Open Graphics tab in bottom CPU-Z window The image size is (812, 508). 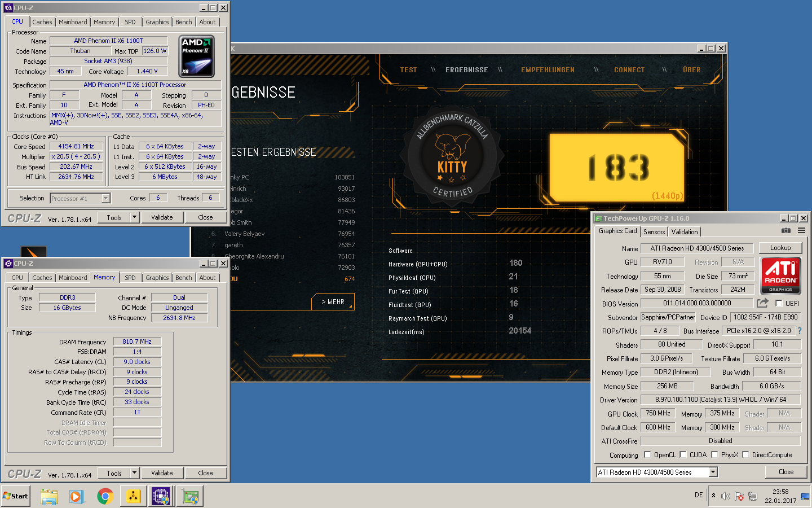(x=157, y=278)
